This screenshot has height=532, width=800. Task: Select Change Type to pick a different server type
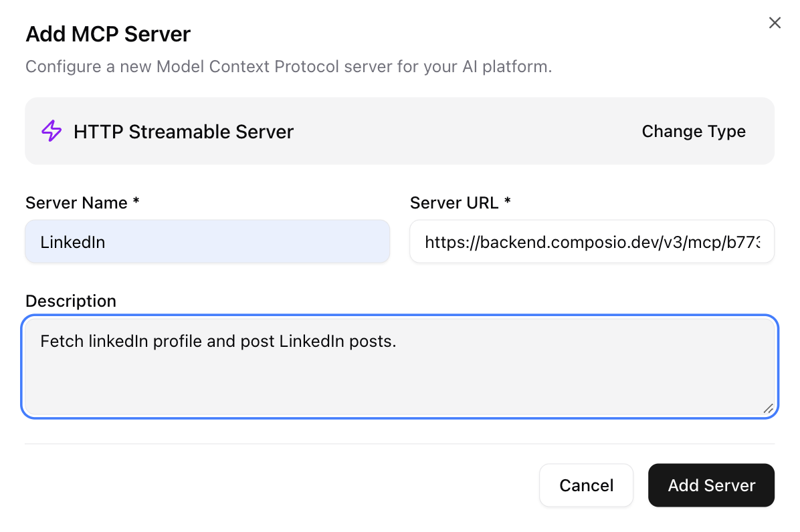(x=693, y=131)
